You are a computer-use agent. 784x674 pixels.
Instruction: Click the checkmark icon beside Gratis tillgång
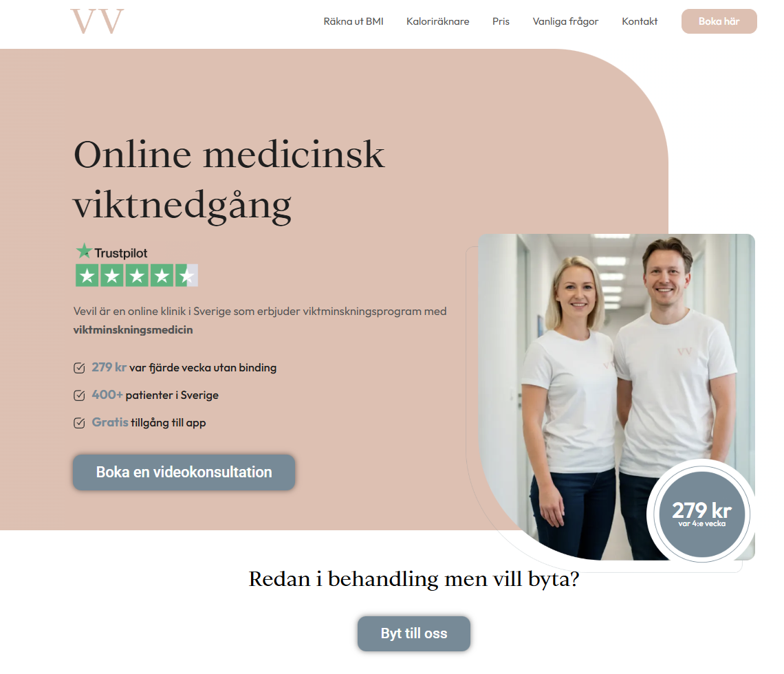point(79,423)
